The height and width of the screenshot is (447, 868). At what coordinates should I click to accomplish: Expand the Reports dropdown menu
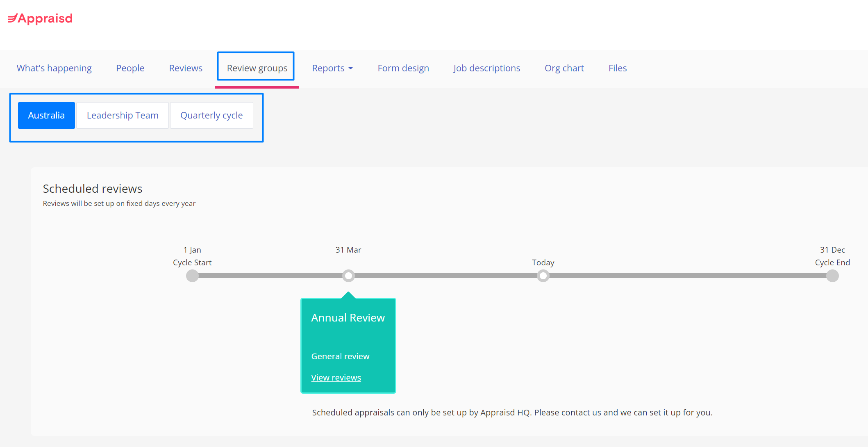(x=332, y=68)
